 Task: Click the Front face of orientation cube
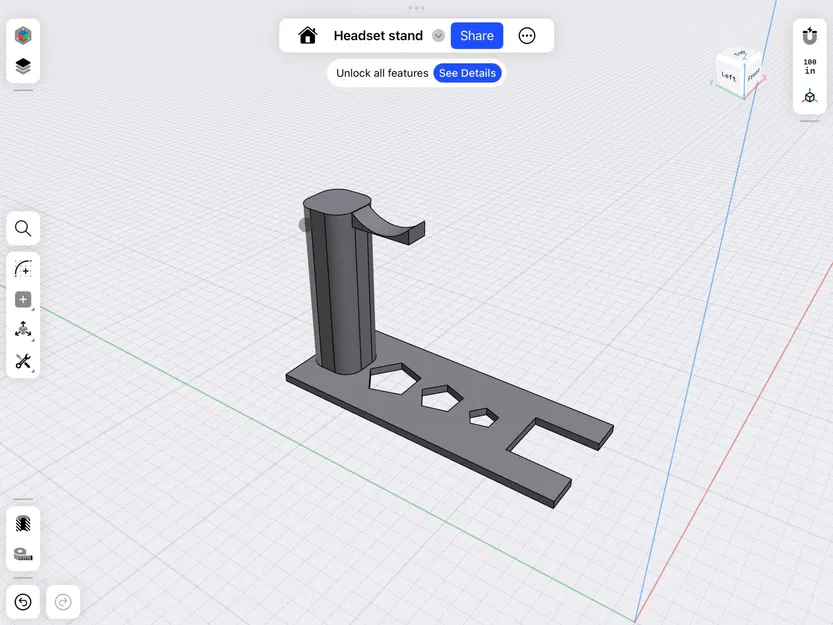click(x=753, y=75)
